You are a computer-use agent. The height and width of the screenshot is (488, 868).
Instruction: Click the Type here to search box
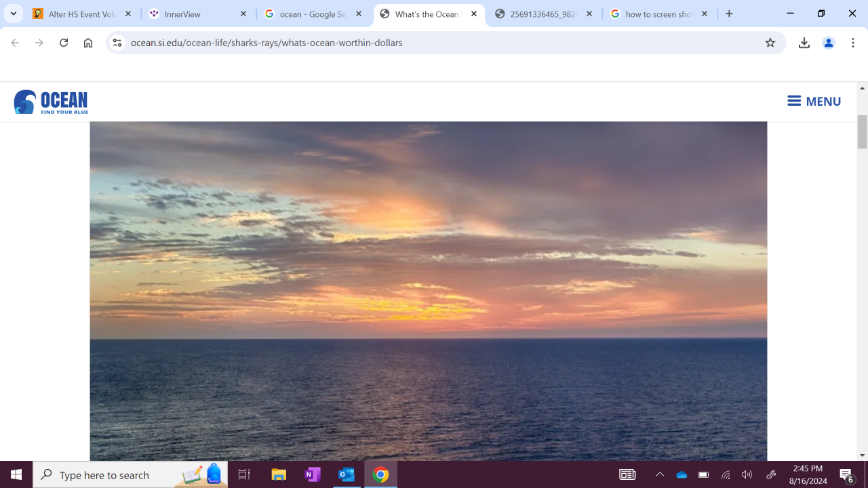click(130, 474)
